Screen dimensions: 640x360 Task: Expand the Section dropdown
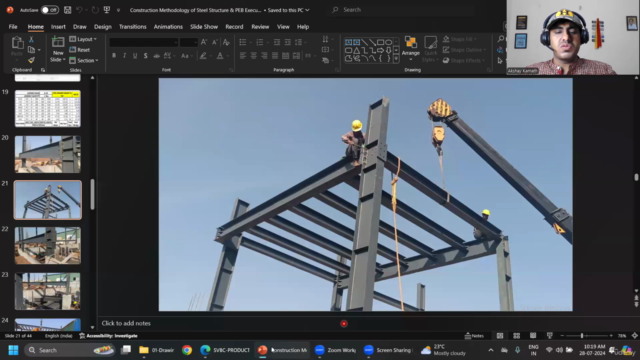click(84, 60)
